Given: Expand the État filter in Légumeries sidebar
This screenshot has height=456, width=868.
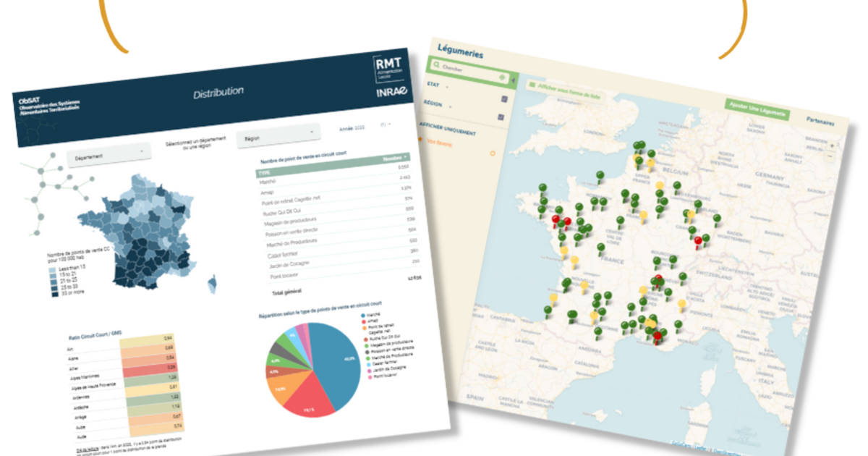Looking at the screenshot, I should click(438, 85).
